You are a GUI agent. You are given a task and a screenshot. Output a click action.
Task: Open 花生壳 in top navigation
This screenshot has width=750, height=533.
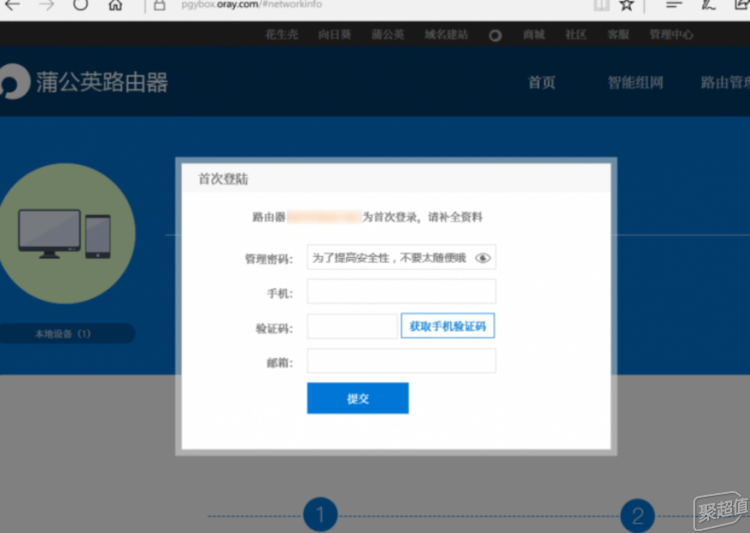coord(282,34)
